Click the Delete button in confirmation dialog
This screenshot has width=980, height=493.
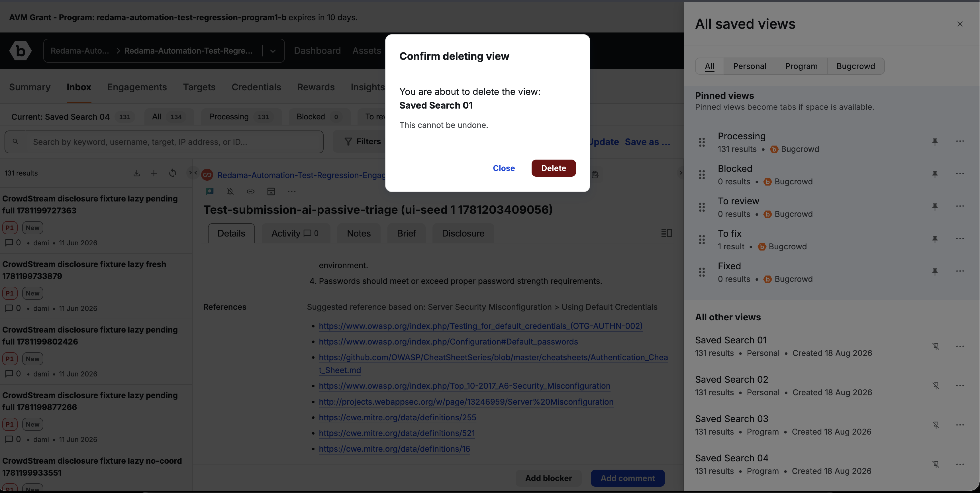(554, 168)
